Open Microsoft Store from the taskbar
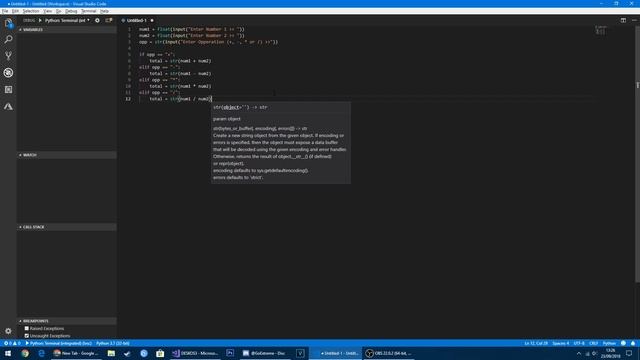The height and width of the screenshot is (360, 640). click(160, 353)
